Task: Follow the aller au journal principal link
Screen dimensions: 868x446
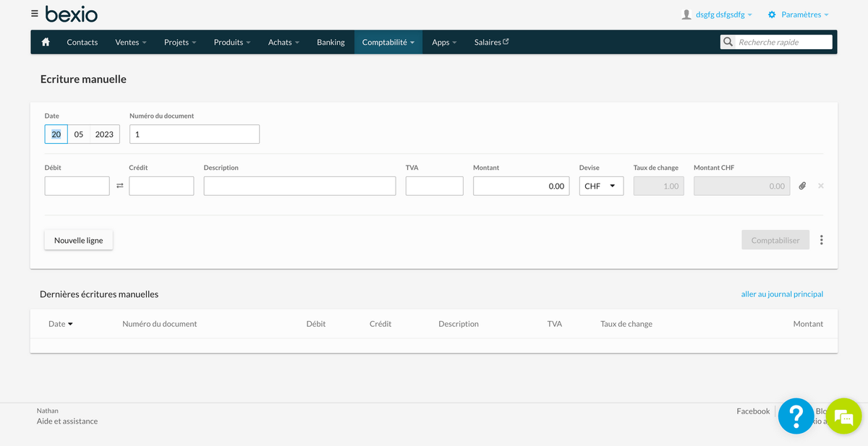Action: tap(782, 294)
